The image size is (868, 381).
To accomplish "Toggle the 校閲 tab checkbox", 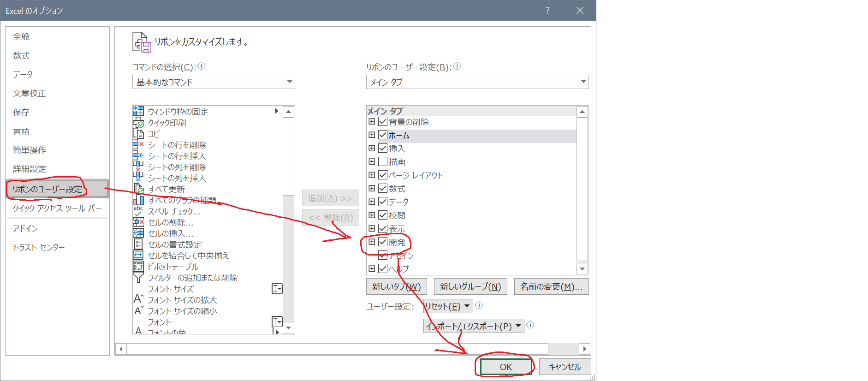I will pyautogui.click(x=382, y=215).
